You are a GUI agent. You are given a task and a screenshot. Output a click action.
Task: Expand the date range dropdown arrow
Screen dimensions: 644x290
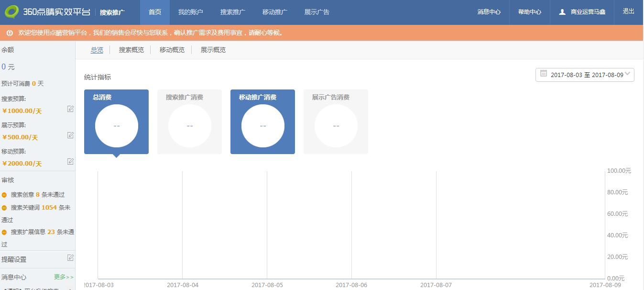pyautogui.click(x=628, y=74)
